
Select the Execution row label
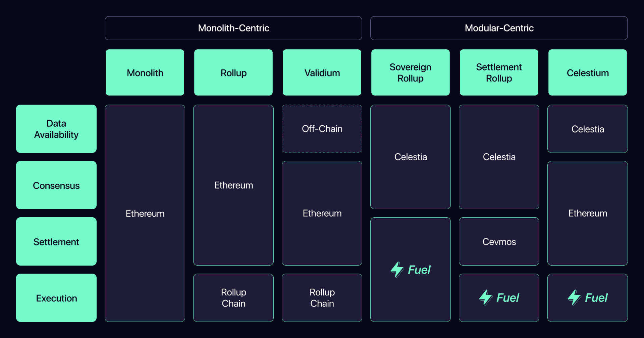pyautogui.click(x=56, y=298)
